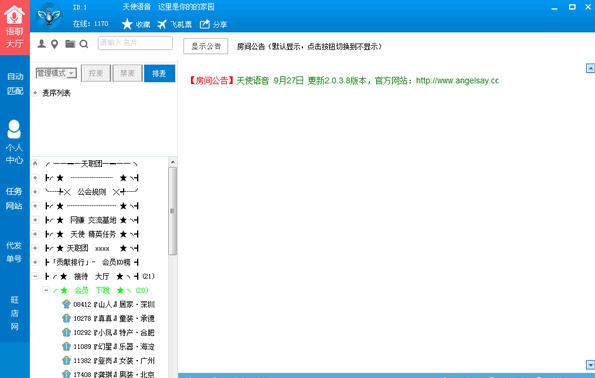Select the 网赚 交流基地 channel row
The image size is (595, 378).
(91, 220)
